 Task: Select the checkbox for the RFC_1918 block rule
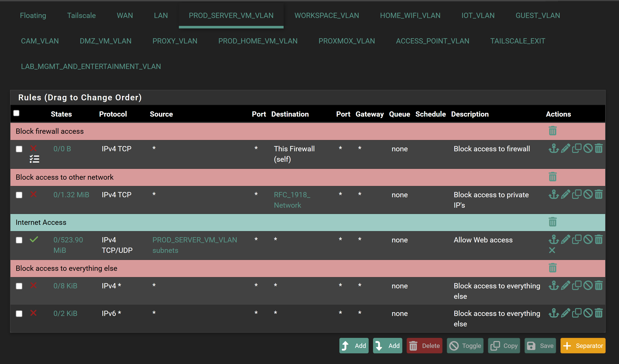pos(19,195)
